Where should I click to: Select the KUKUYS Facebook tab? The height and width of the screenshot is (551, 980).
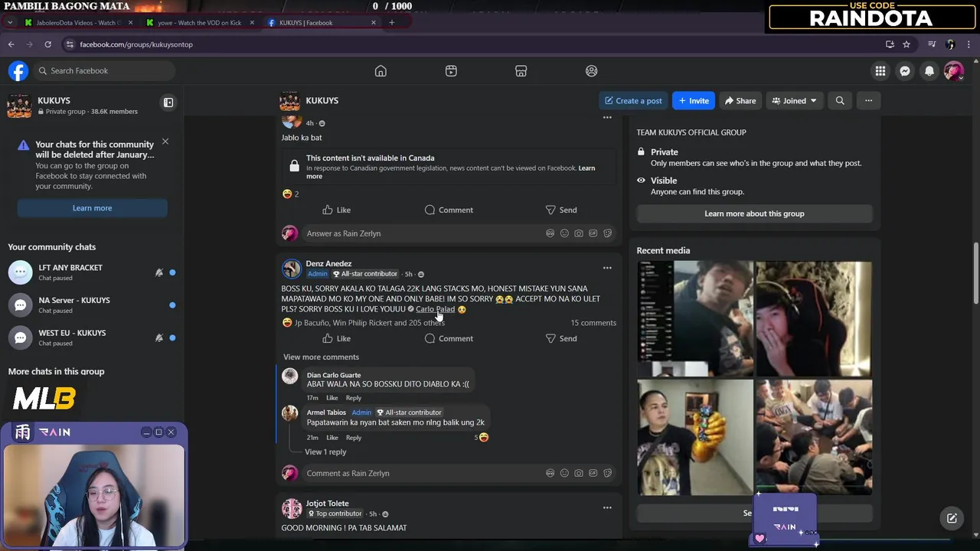(x=322, y=22)
